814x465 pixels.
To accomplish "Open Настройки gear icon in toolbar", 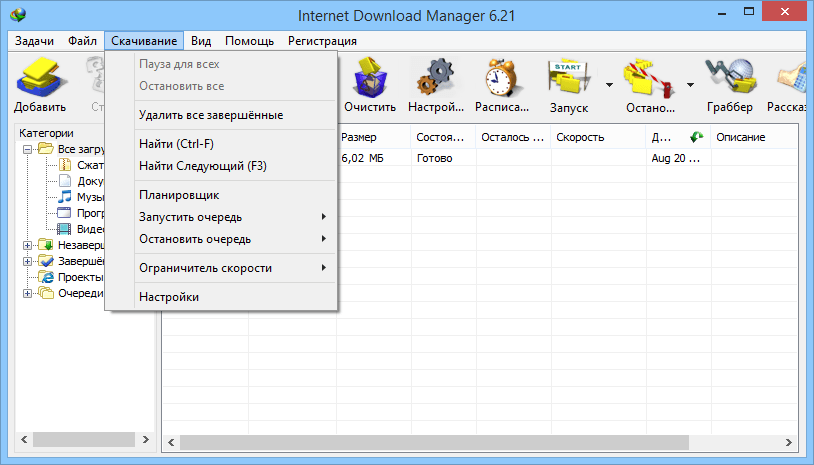I will tap(436, 84).
